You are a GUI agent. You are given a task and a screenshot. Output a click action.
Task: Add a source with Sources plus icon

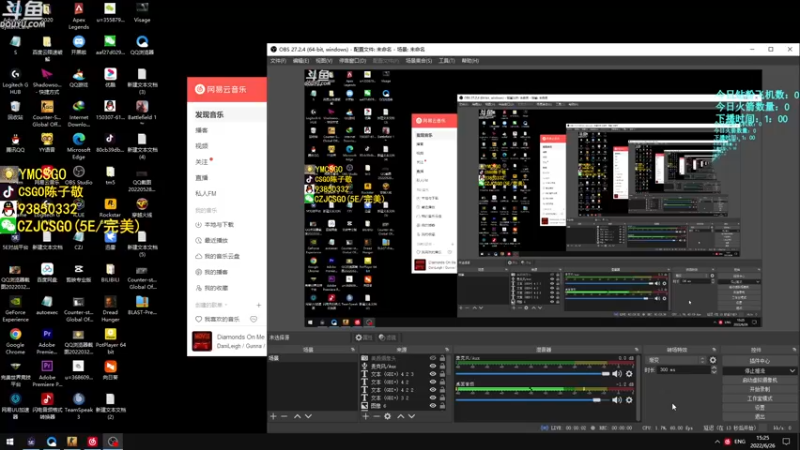pyautogui.click(x=365, y=416)
